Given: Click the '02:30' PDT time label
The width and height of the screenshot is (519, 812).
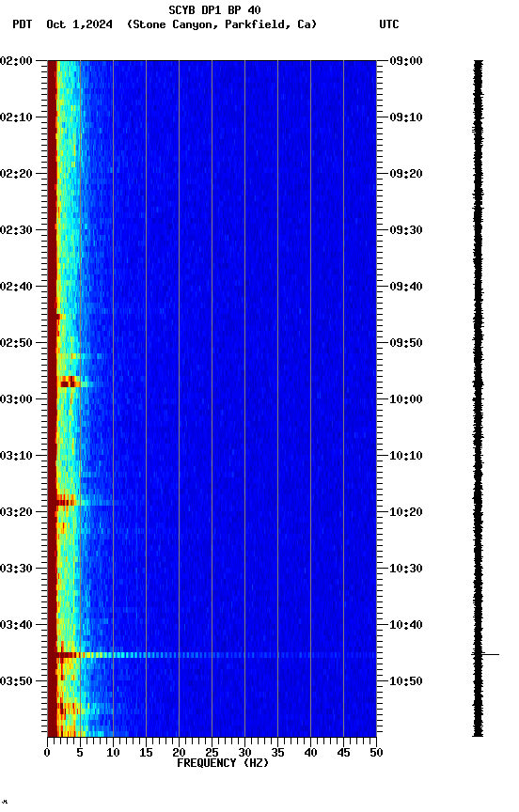Looking at the screenshot, I should click(16, 230).
